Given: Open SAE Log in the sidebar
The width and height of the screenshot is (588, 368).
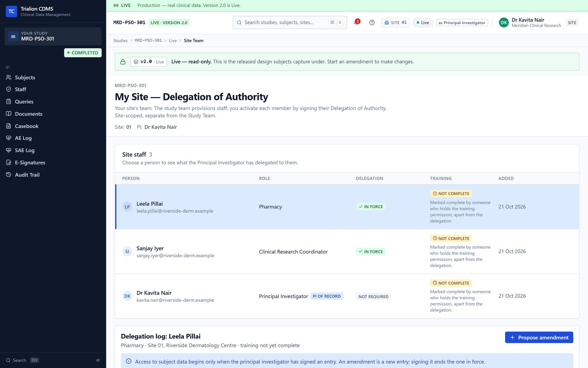Looking at the screenshot, I should tap(53, 150).
